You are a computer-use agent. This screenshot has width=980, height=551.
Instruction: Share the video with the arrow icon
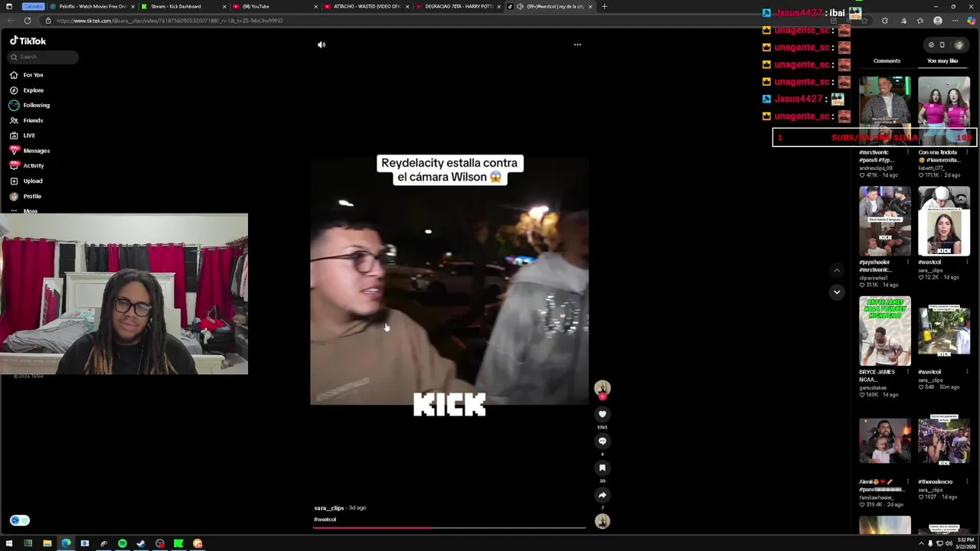click(x=603, y=494)
